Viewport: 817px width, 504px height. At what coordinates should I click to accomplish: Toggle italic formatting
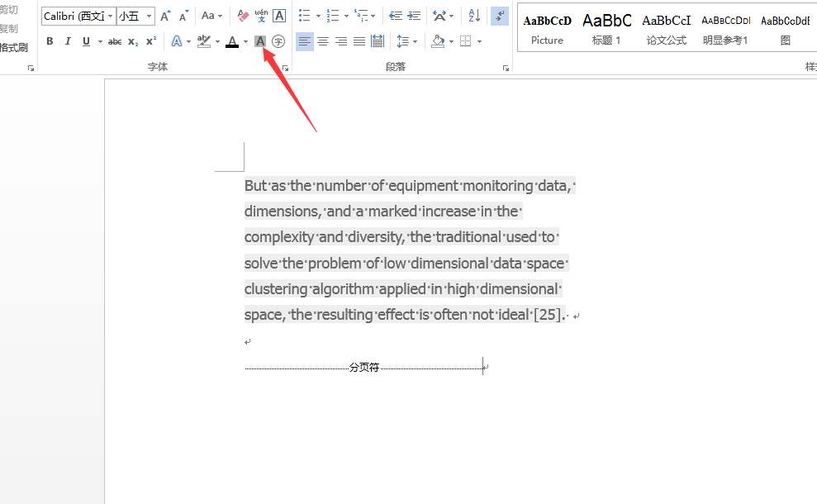[x=68, y=41]
